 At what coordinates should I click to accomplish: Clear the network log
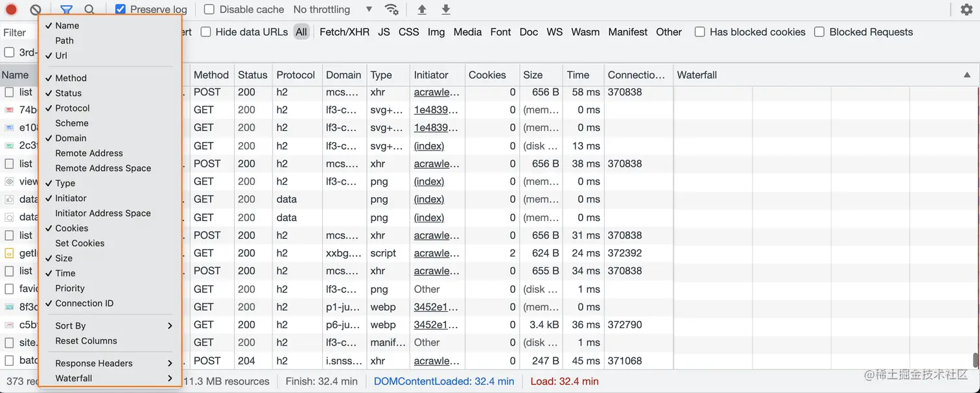[x=36, y=10]
